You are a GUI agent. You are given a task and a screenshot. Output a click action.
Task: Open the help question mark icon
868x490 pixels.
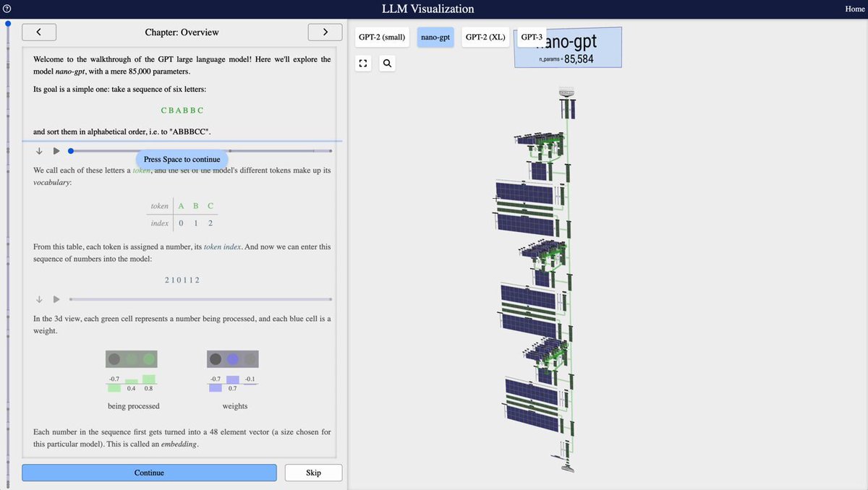pyautogui.click(x=7, y=9)
